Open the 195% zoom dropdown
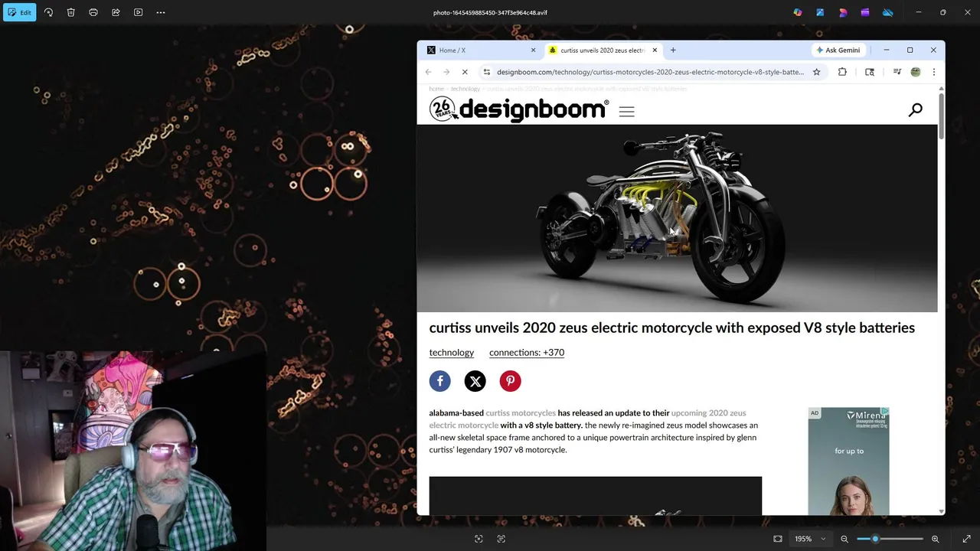Image resolution: width=980 pixels, height=551 pixels. pyautogui.click(x=808, y=539)
